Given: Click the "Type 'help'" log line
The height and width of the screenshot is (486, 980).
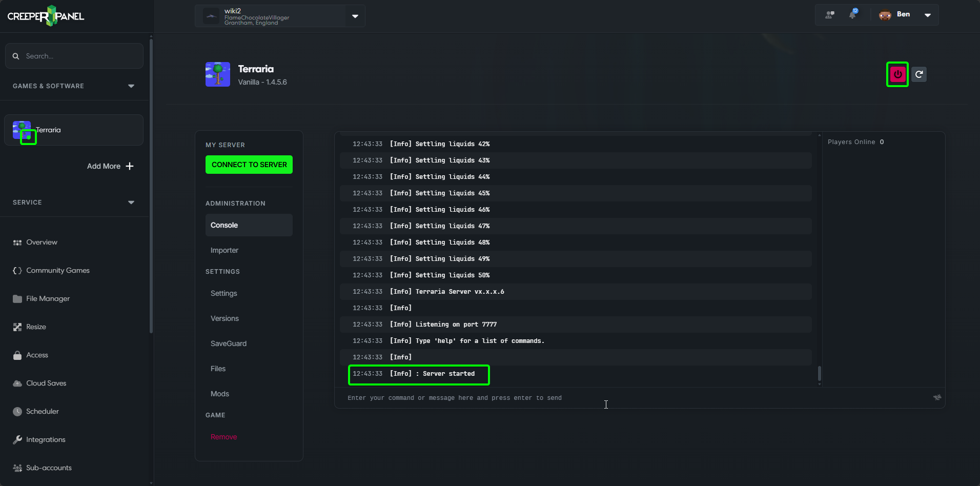Looking at the screenshot, I should tap(576, 341).
